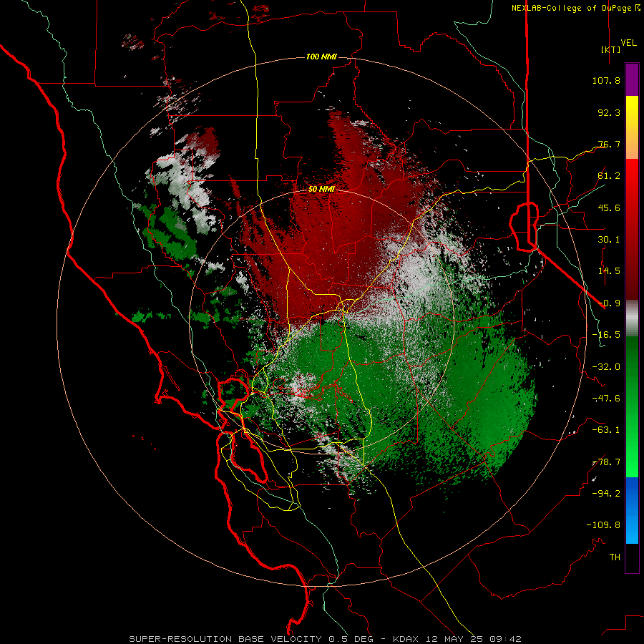This screenshot has width=644, height=644.
Task: Click the 100 NMI range ring label
Action: [x=321, y=57]
